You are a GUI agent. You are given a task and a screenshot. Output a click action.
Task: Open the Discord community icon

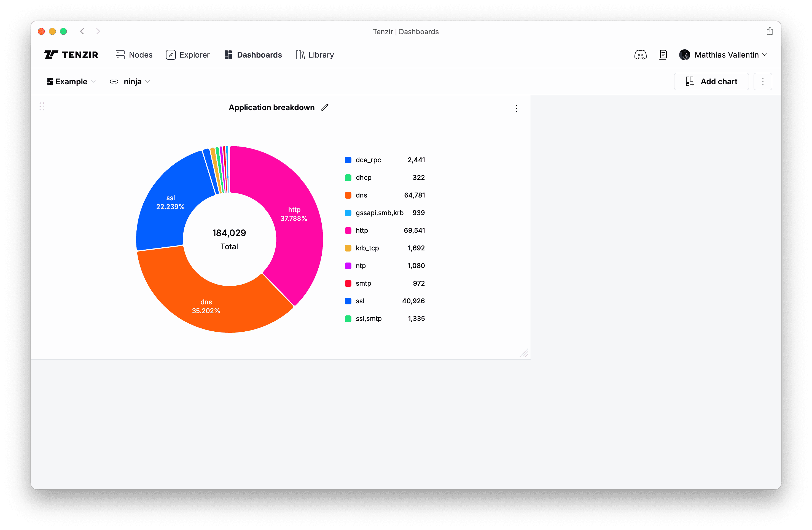[640, 55]
